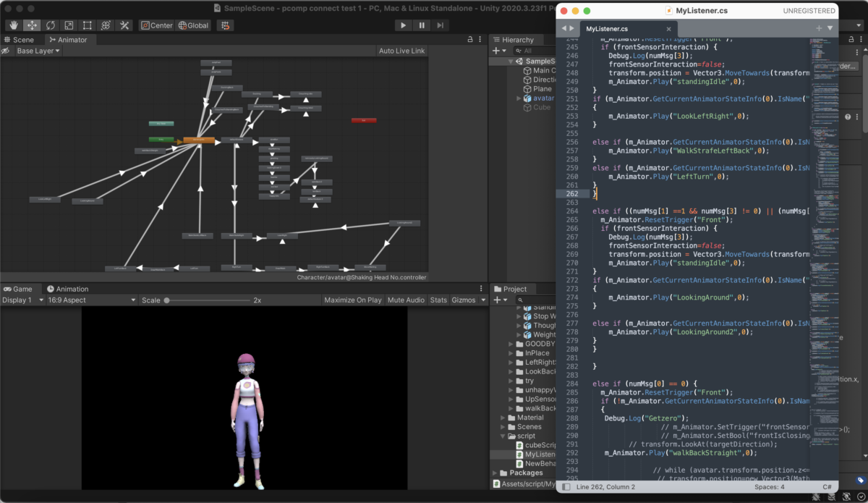Adjust the Game view Scale slider

click(167, 300)
